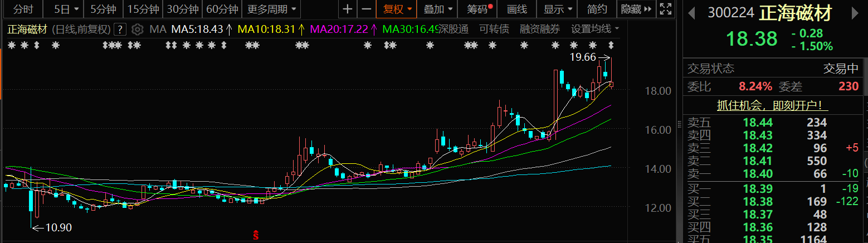The image size is (868, 243).
Task: Toggle the 筹码 chip distribution panel
Action: tap(480, 9)
